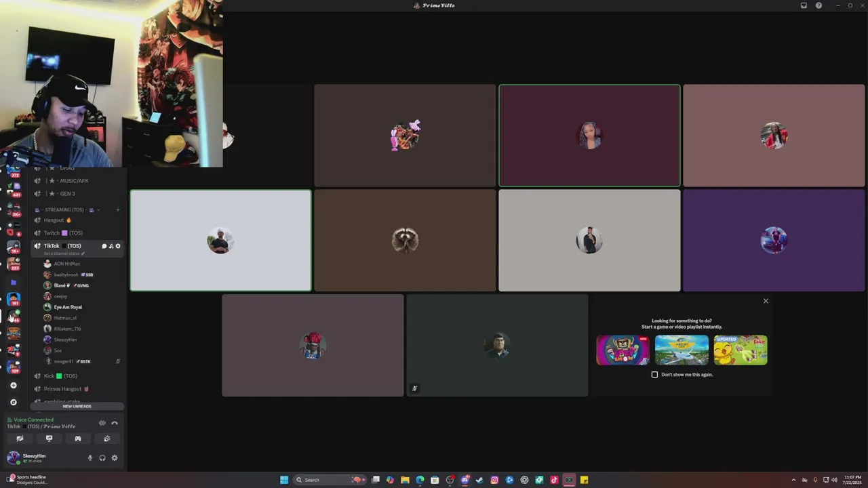Viewport: 868px width, 488px height.
Task: Open Discord inbox icon in title bar
Action: tap(804, 5)
